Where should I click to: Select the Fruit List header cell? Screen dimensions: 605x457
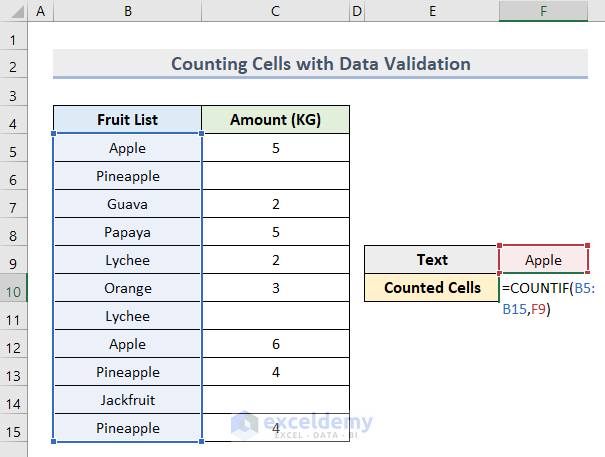tap(127, 120)
